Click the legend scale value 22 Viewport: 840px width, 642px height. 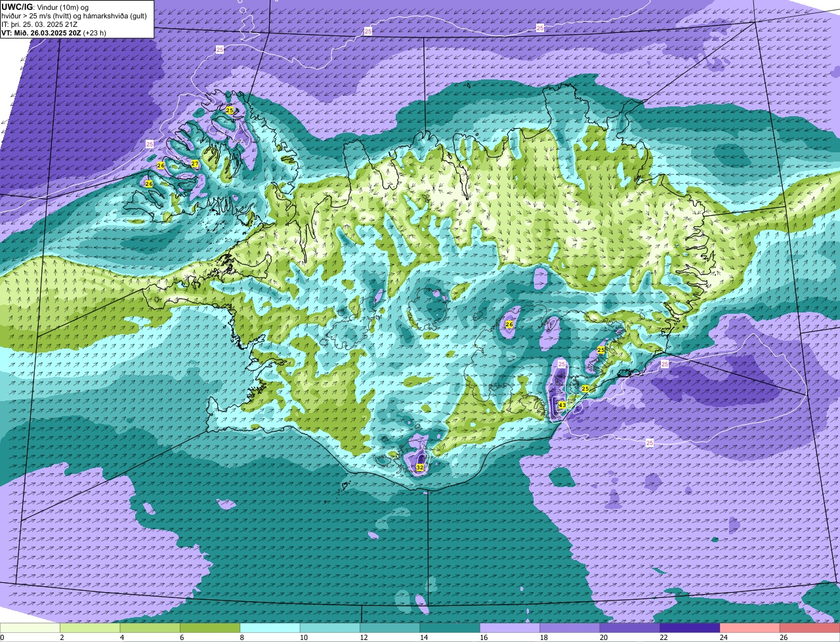662,637
